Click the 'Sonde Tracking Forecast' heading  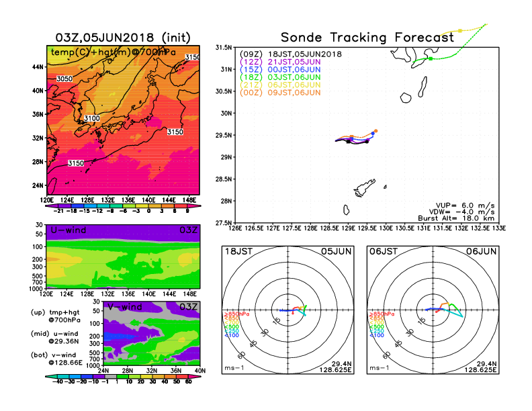[367, 38]
